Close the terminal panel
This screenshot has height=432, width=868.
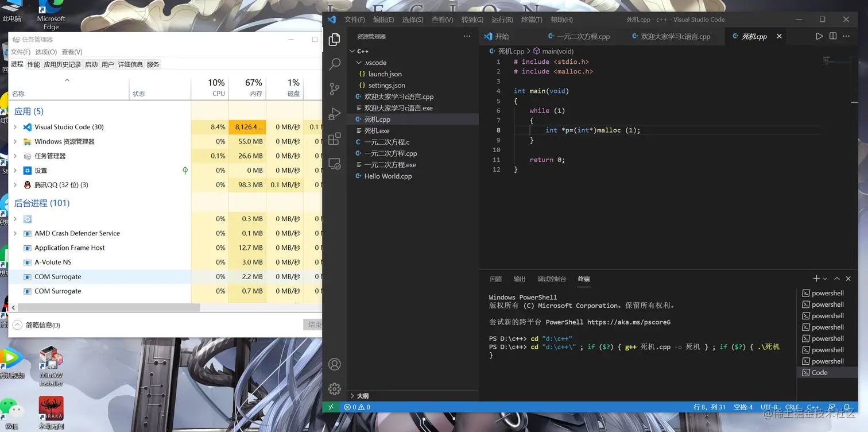(x=848, y=279)
